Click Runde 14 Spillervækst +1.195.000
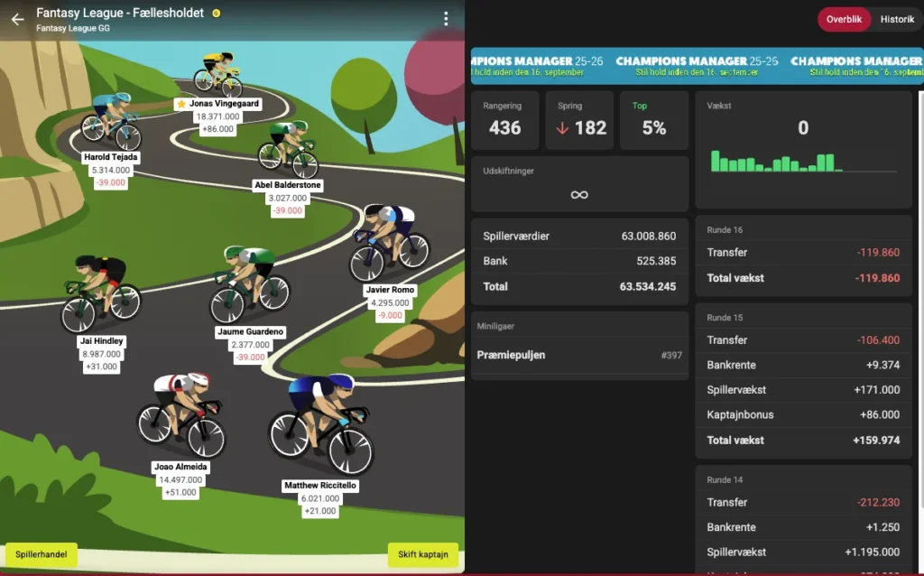The width and height of the screenshot is (924, 576). [803, 552]
